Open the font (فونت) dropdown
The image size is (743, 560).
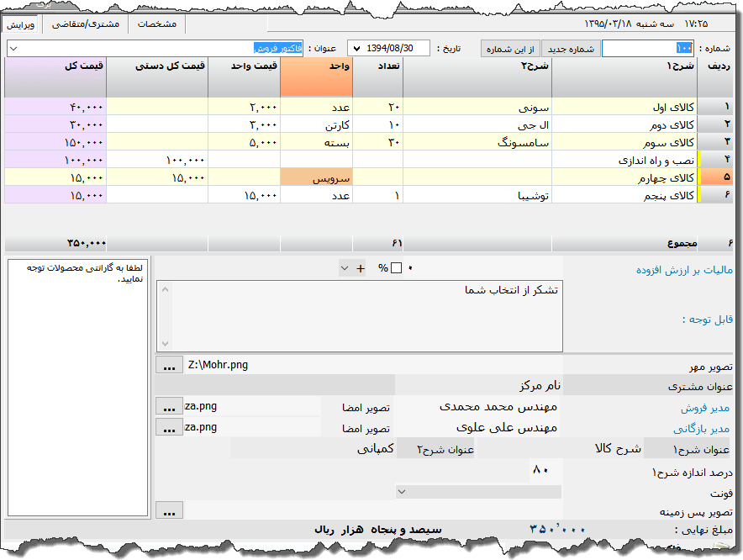click(x=402, y=491)
